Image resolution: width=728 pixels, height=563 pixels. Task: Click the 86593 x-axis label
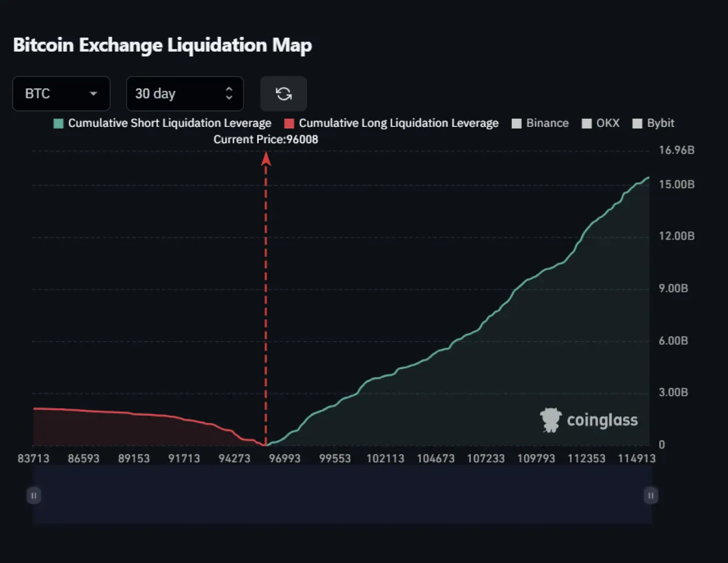point(84,458)
